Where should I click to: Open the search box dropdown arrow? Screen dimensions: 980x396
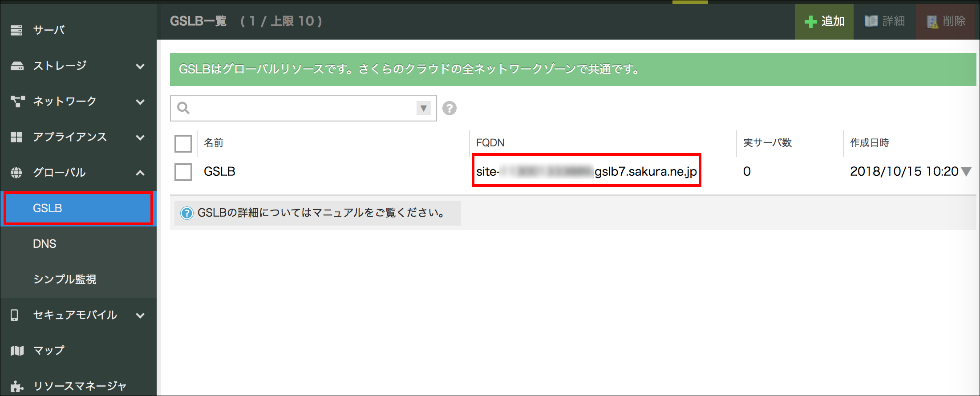423,108
